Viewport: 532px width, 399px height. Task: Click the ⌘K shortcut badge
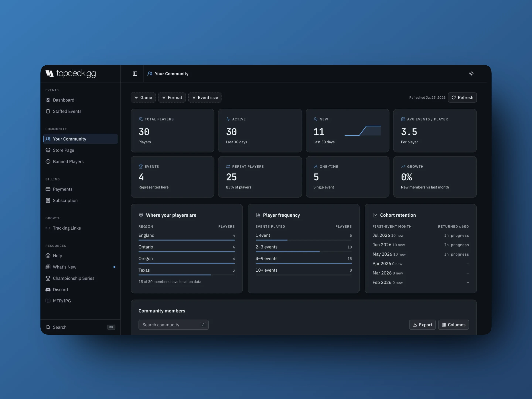click(x=111, y=327)
